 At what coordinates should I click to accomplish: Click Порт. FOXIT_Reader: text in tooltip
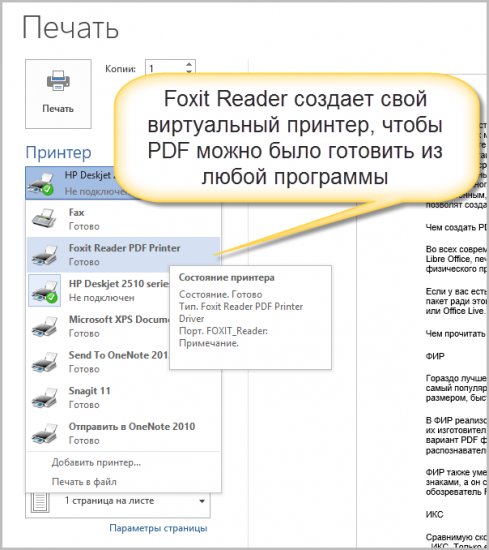(x=223, y=331)
